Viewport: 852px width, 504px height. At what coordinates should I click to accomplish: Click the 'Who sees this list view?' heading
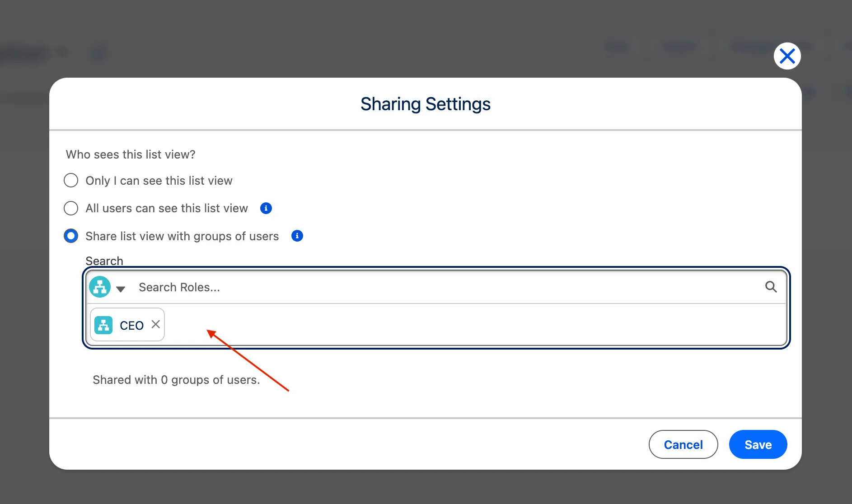tap(131, 154)
